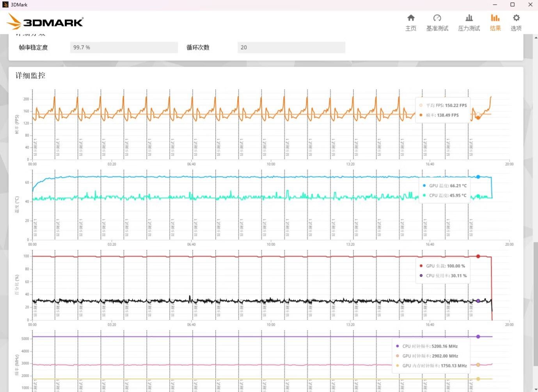538x392 pixels.
Task: Click the blue GPU temperature marker dot
Action: (478, 177)
